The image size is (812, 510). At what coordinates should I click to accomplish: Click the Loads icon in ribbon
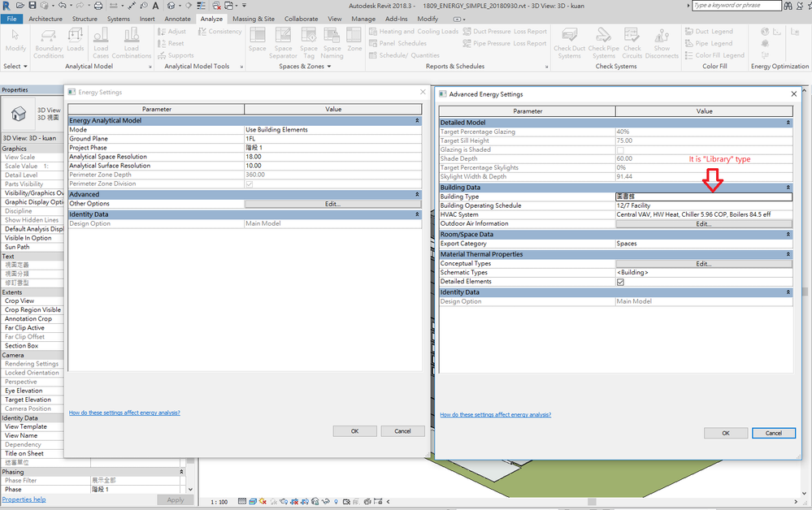point(75,41)
